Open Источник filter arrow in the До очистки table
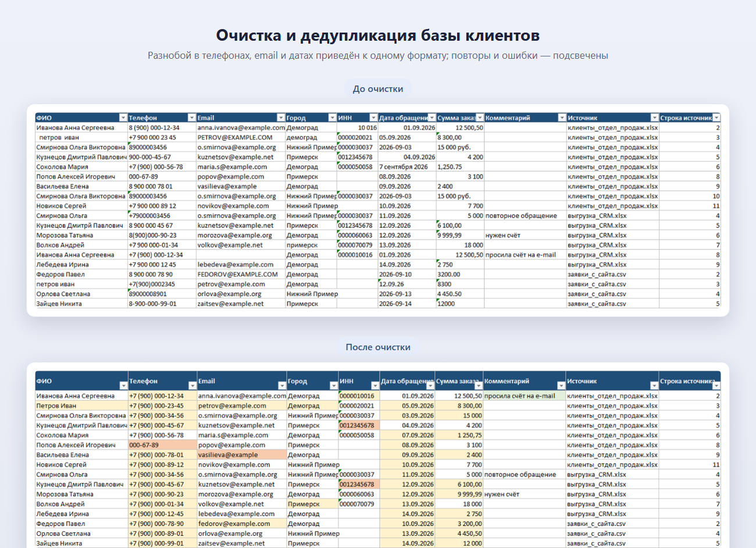756x548 pixels. (x=655, y=118)
